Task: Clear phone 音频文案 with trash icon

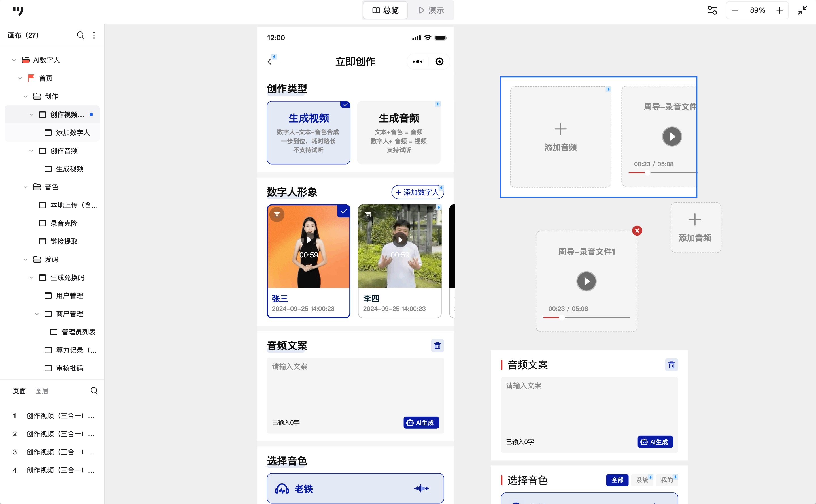Action: [437, 346]
